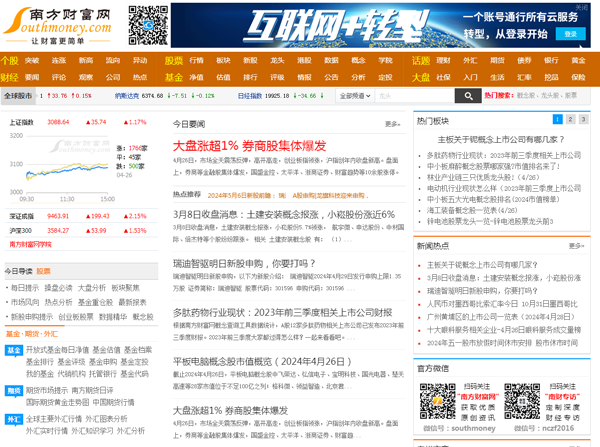Click the 全球股市 ticker label
The image size is (600, 447).
click(x=18, y=96)
